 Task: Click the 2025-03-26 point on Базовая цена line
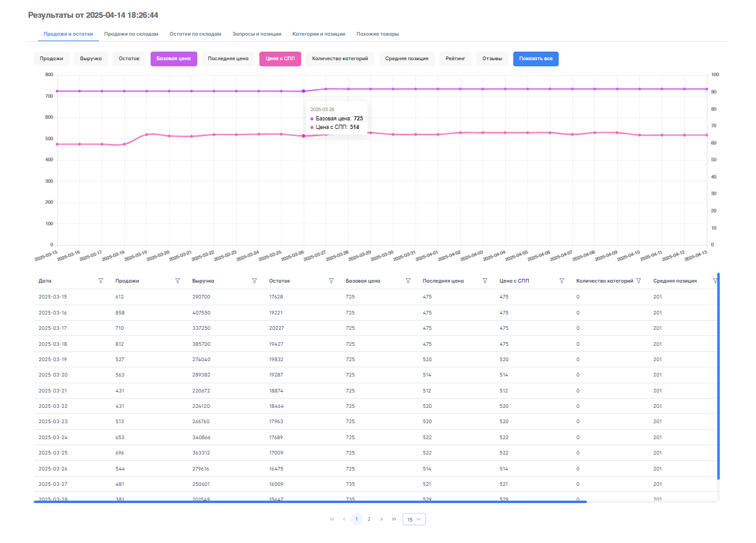point(303,91)
